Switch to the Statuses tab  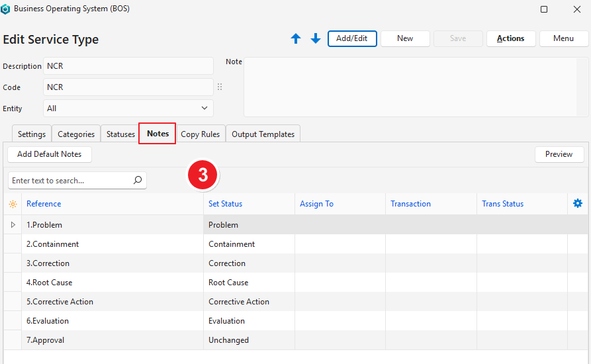(x=120, y=134)
